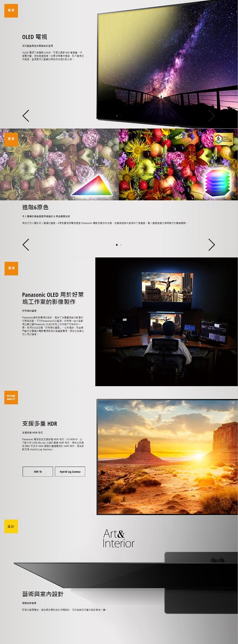Click the 藝術與室內設計 heading

pyautogui.click(x=43, y=594)
